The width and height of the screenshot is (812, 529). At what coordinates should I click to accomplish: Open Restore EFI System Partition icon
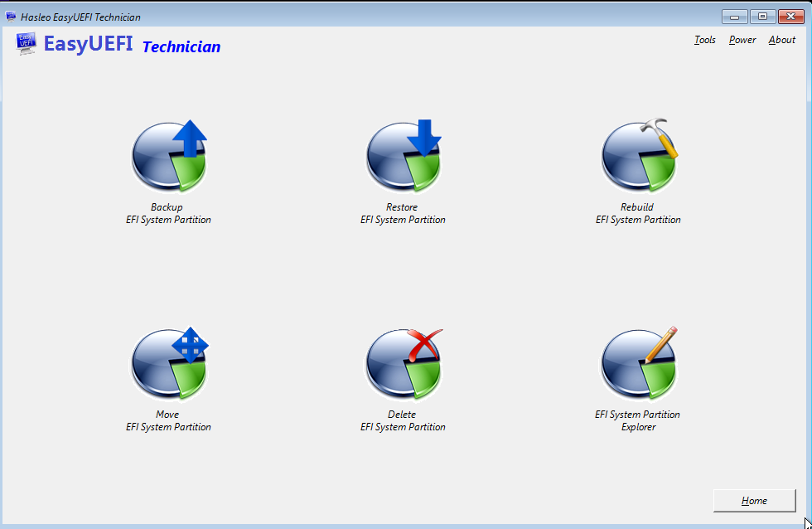pyautogui.click(x=404, y=156)
